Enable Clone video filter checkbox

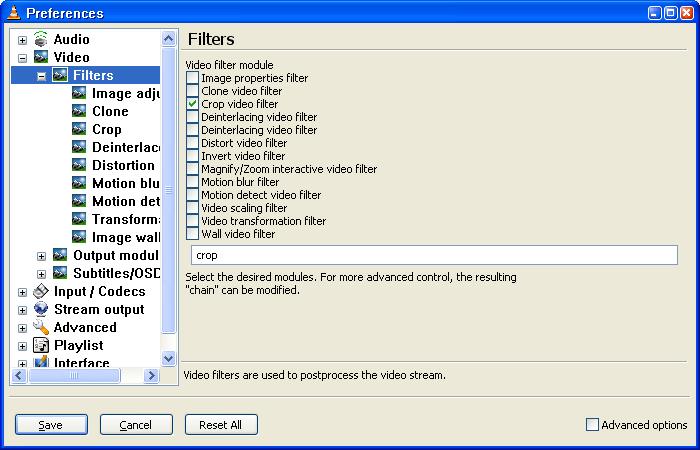(x=192, y=91)
